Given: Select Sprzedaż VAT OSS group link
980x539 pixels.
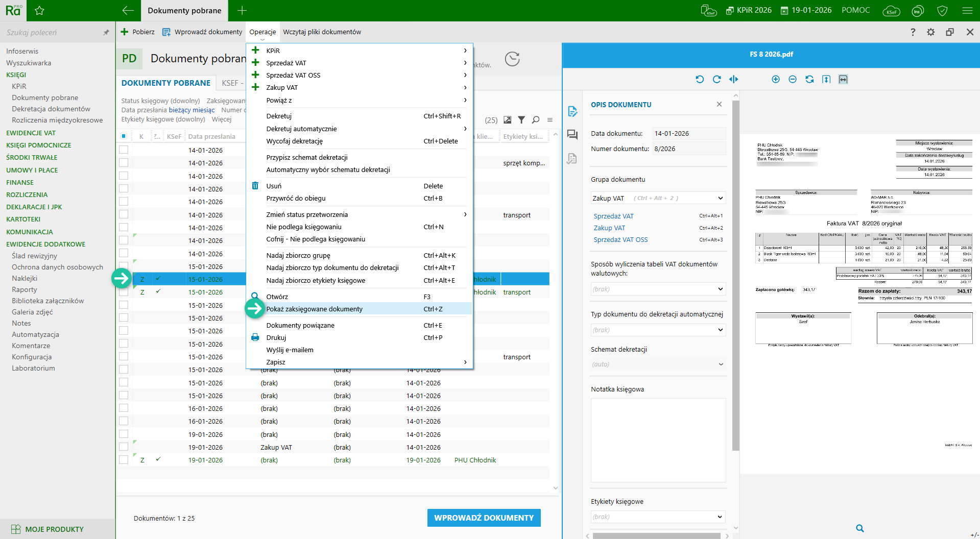Looking at the screenshot, I should (x=620, y=240).
